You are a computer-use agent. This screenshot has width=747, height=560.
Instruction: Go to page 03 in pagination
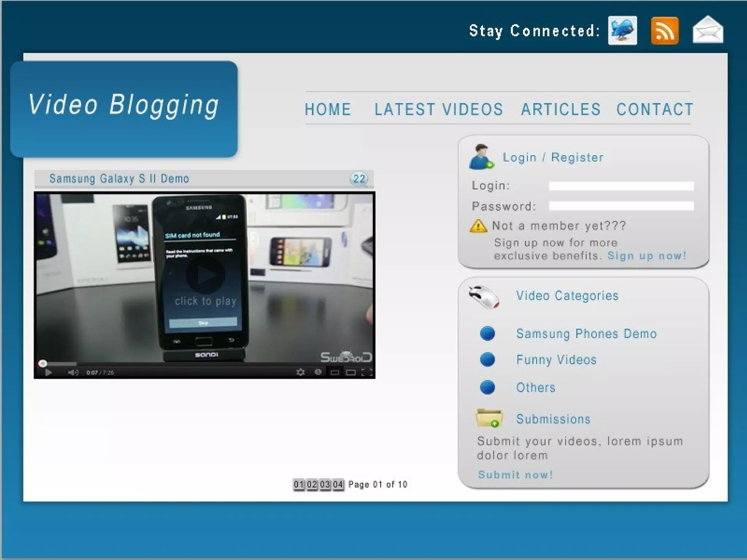325,485
